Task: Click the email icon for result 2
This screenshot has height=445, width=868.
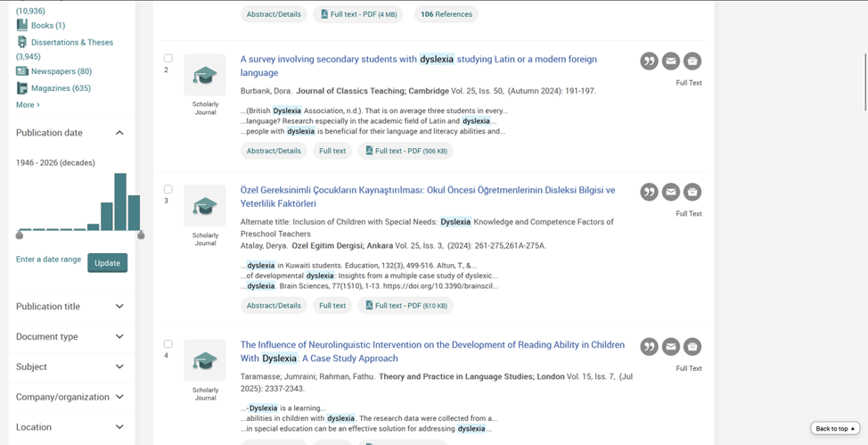Action: pos(671,61)
